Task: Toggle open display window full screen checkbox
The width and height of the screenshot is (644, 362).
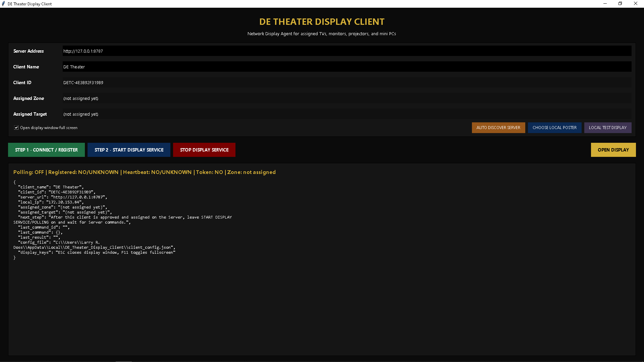Action: pyautogui.click(x=16, y=128)
